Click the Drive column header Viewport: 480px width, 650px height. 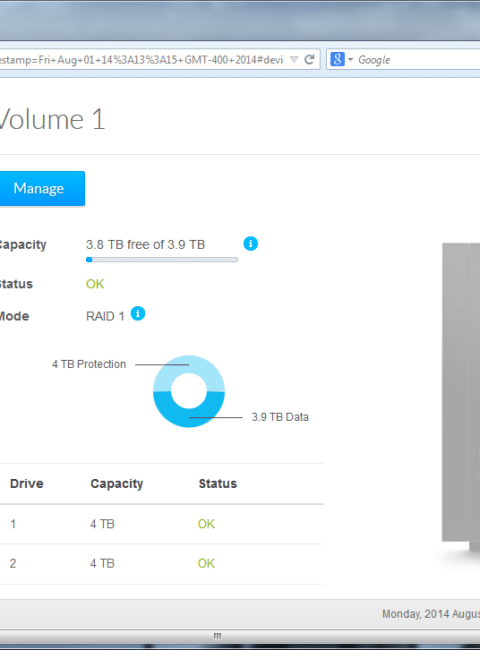click(27, 484)
